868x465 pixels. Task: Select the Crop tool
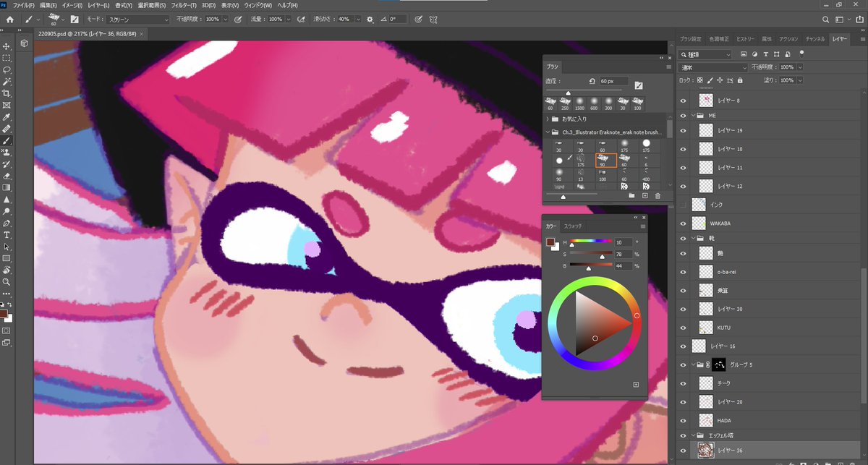click(7, 93)
